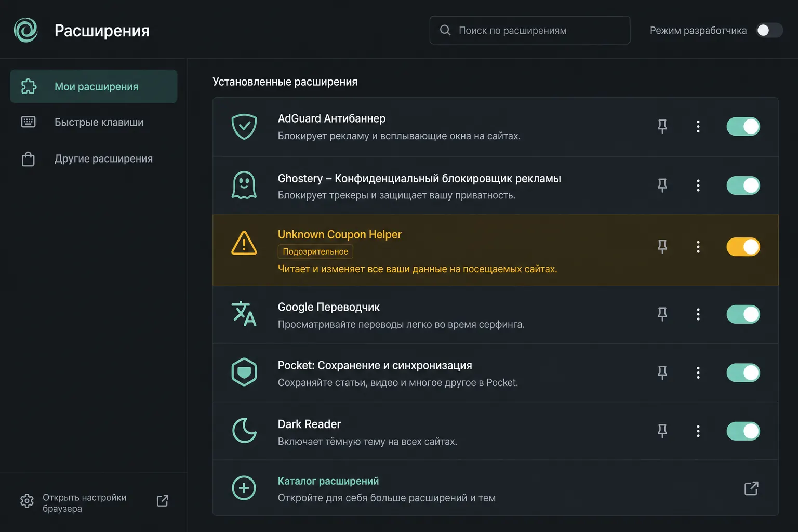Open Ghostery three-dot menu

pos(698,185)
